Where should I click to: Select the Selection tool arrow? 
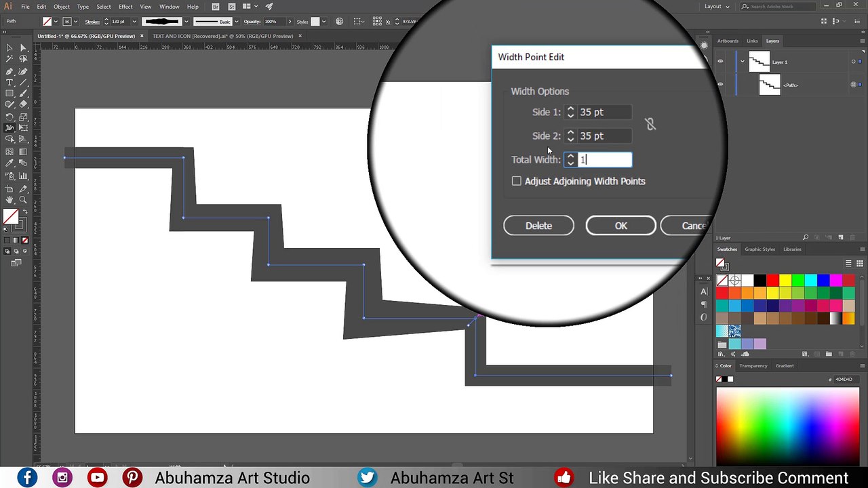click(x=9, y=48)
